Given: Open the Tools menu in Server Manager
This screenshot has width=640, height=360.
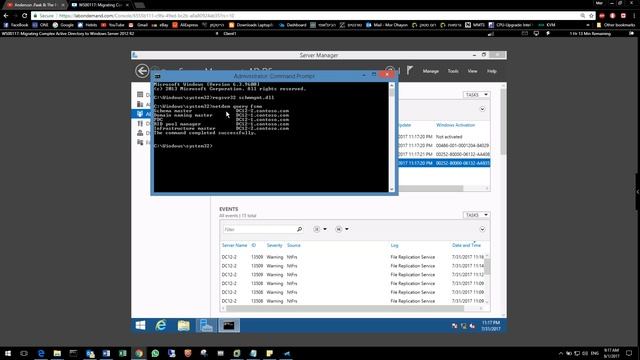Looking at the screenshot, I should tap(453, 71).
